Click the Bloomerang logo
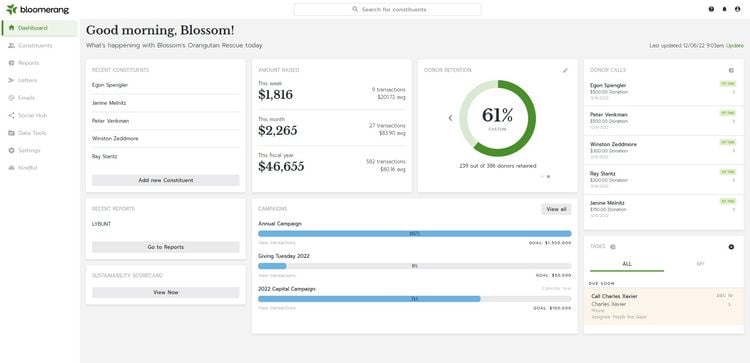Screen dimensions: 750x363 coord(37,10)
